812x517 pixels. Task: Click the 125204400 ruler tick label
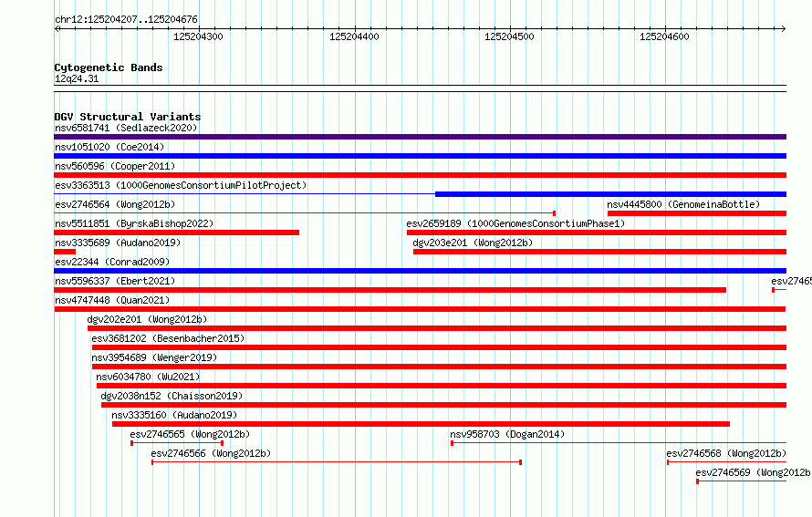pyautogui.click(x=354, y=36)
